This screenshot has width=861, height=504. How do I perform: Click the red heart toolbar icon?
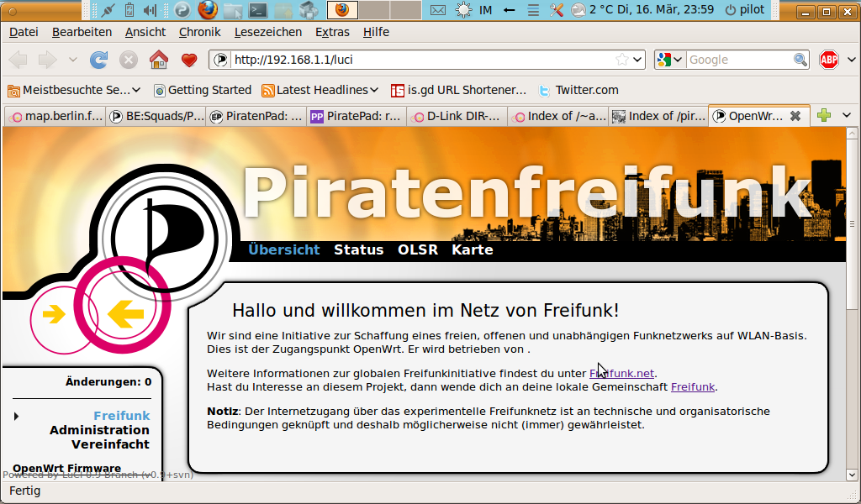tap(189, 60)
